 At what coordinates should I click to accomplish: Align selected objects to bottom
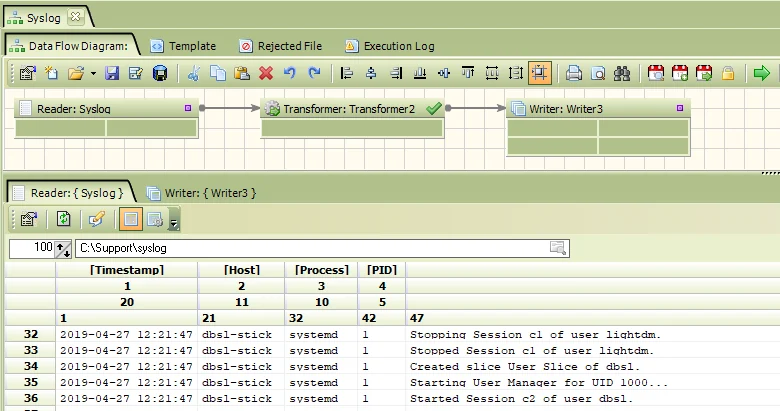pyautogui.click(x=420, y=74)
